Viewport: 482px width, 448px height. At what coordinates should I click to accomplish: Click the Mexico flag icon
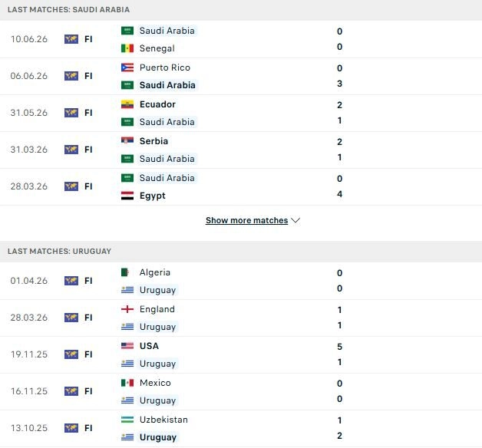(127, 383)
